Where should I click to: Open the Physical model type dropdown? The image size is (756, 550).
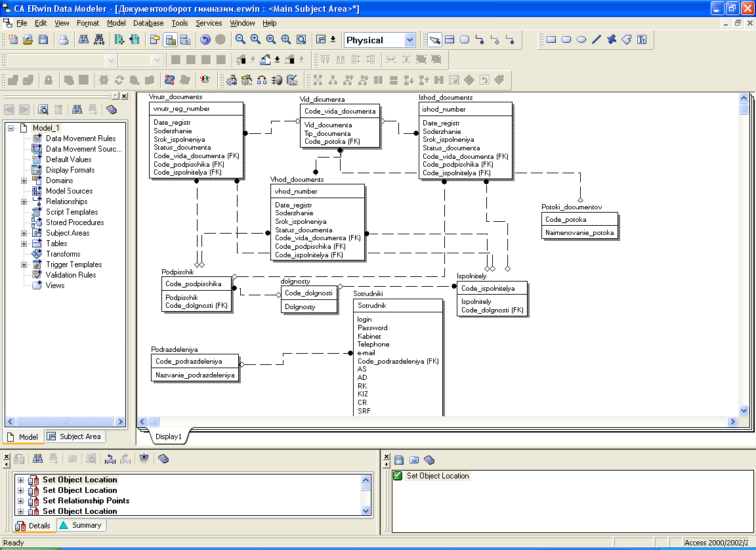tap(410, 40)
